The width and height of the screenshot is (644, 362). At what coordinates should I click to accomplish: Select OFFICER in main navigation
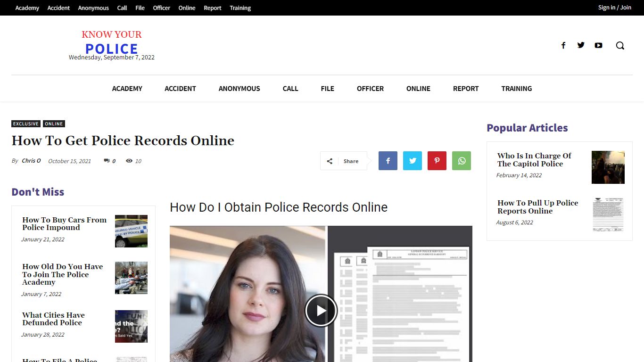point(370,89)
